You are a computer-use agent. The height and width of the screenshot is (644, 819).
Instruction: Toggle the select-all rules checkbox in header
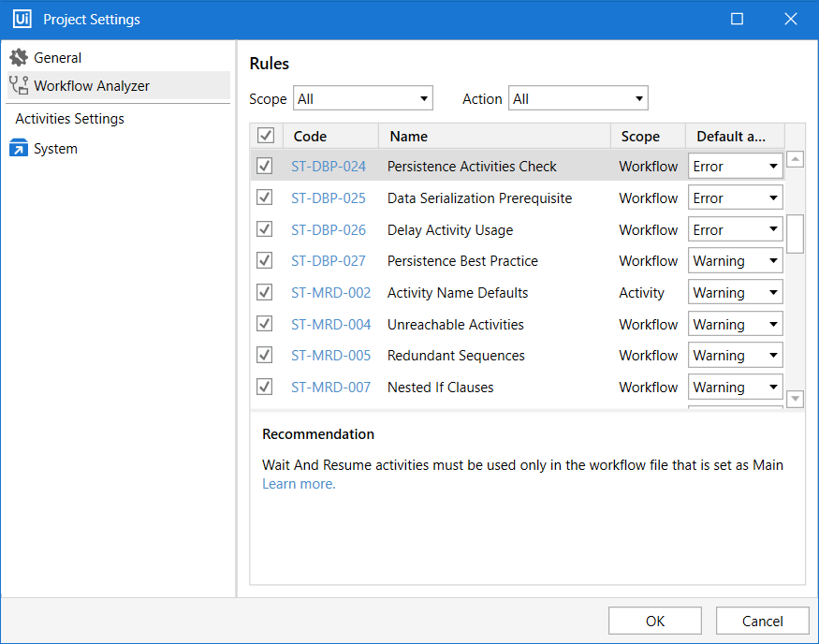pos(265,135)
